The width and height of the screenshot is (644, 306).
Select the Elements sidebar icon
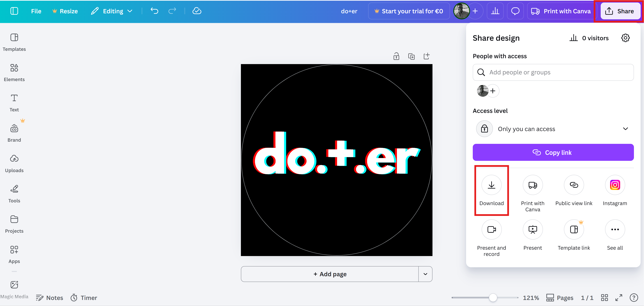(x=14, y=72)
